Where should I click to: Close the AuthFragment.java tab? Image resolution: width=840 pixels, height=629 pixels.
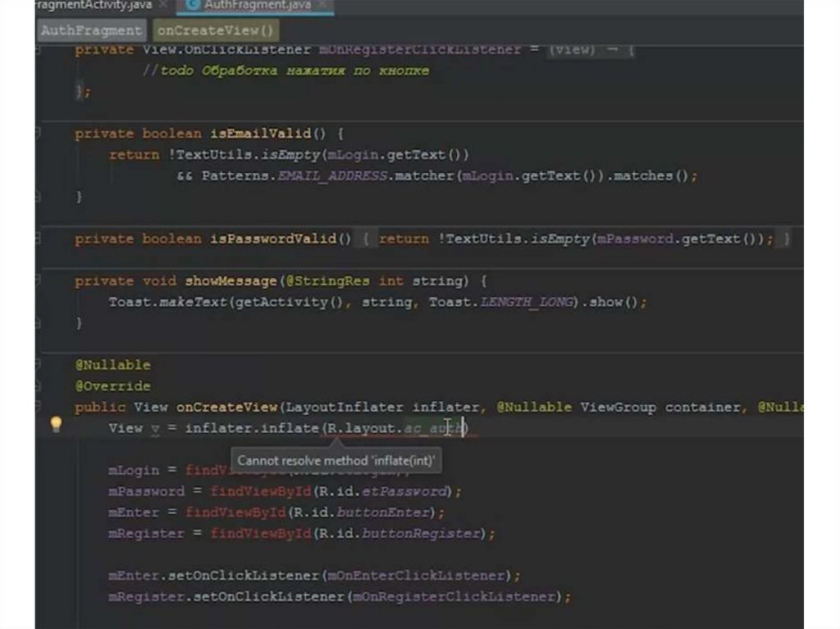pyautogui.click(x=322, y=6)
